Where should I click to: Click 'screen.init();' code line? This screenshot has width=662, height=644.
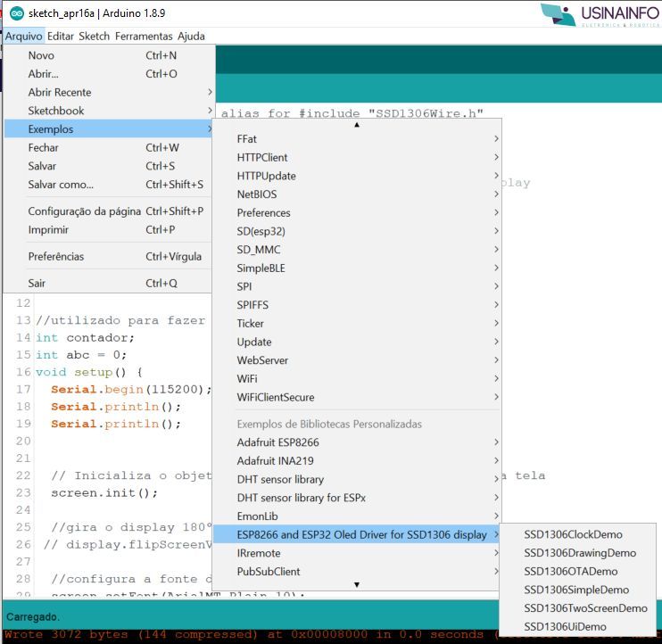click(104, 493)
